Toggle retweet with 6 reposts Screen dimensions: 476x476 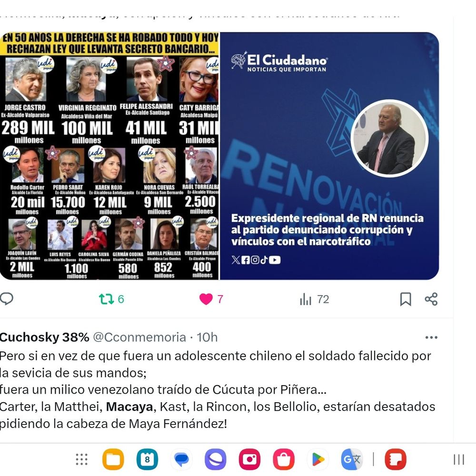pyautogui.click(x=111, y=299)
